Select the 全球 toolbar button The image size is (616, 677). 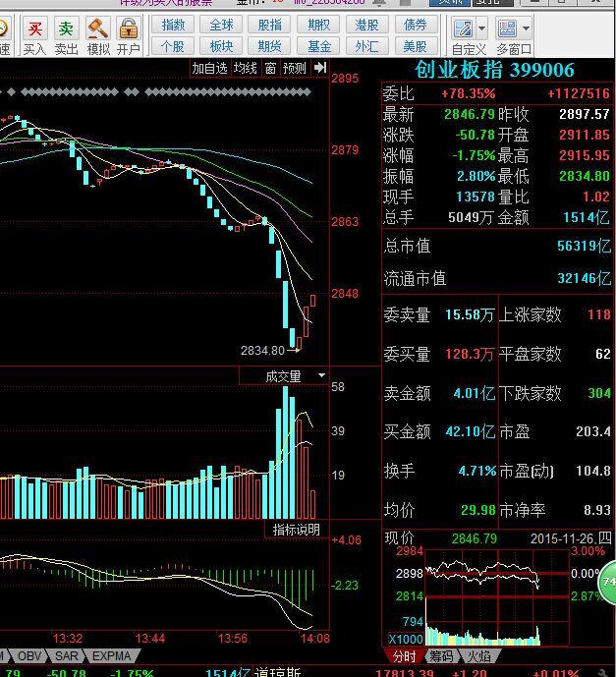[221, 25]
